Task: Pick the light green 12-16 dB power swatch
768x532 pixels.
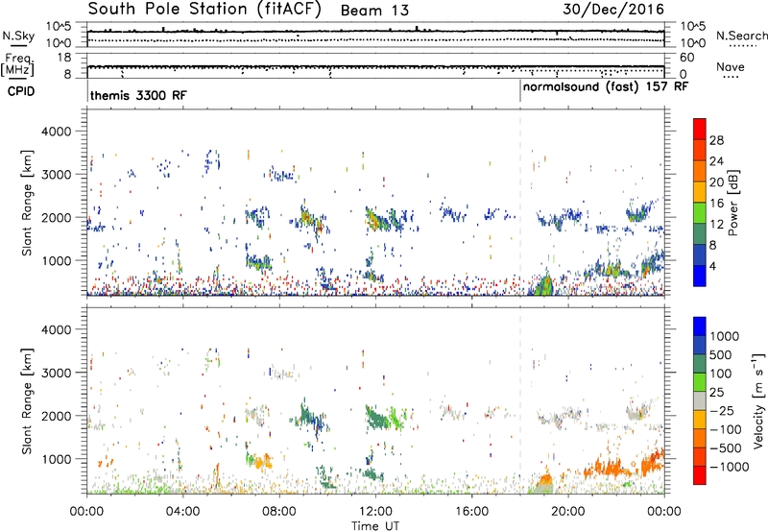Action: tap(700, 213)
